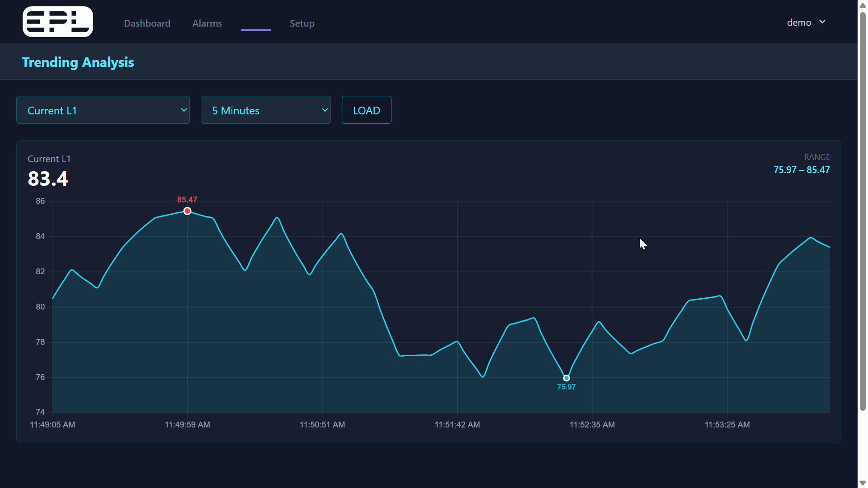Open the Dashboard page
This screenshot has height=488, width=868.
(x=147, y=23)
